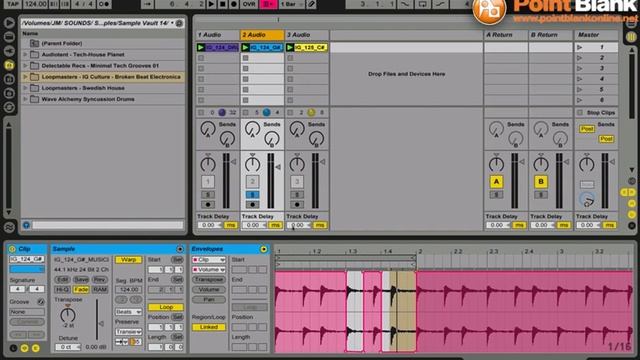Image resolution: width=640 pixels, height=360 pixels.
Task: Select the 2 Audio track header
Action: click(262, 35)
